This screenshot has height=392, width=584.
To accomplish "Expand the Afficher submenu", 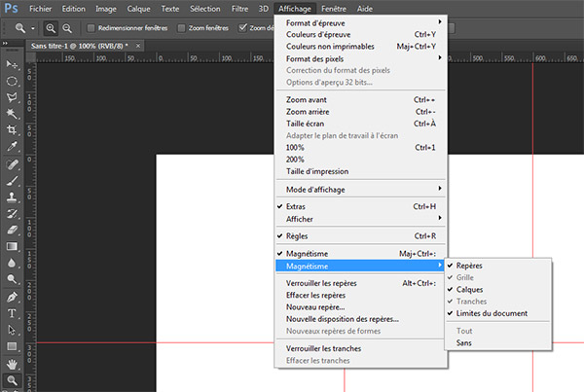I will tap(361, 219).
